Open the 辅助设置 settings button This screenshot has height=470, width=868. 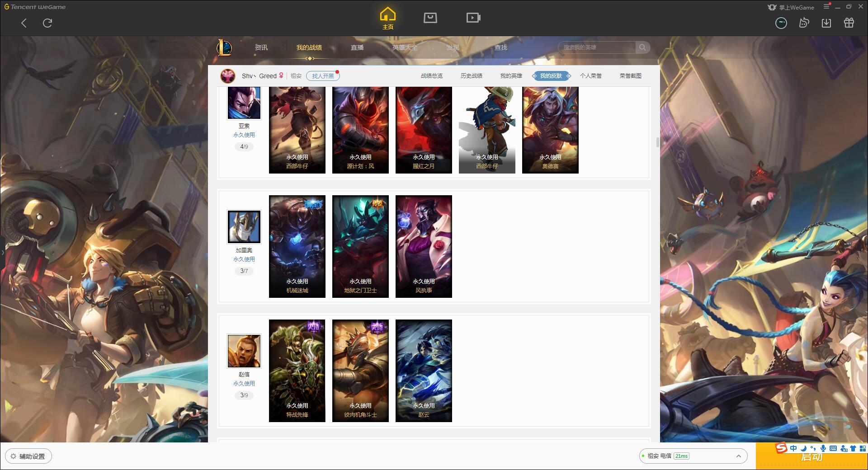pos(28,456)
